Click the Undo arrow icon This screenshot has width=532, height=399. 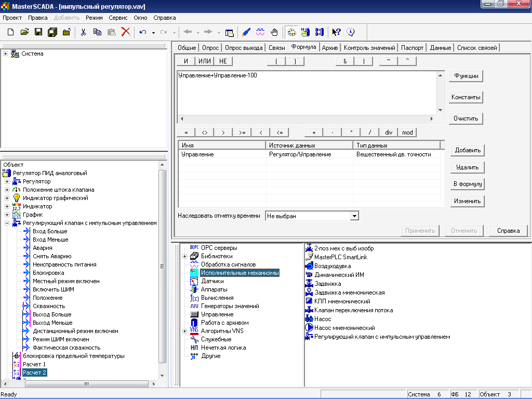[143, 32]
